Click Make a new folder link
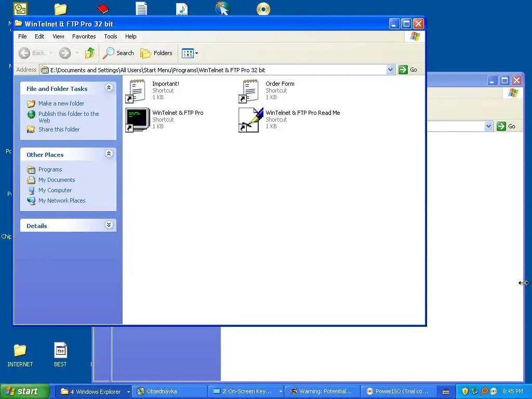 point(61,103)
